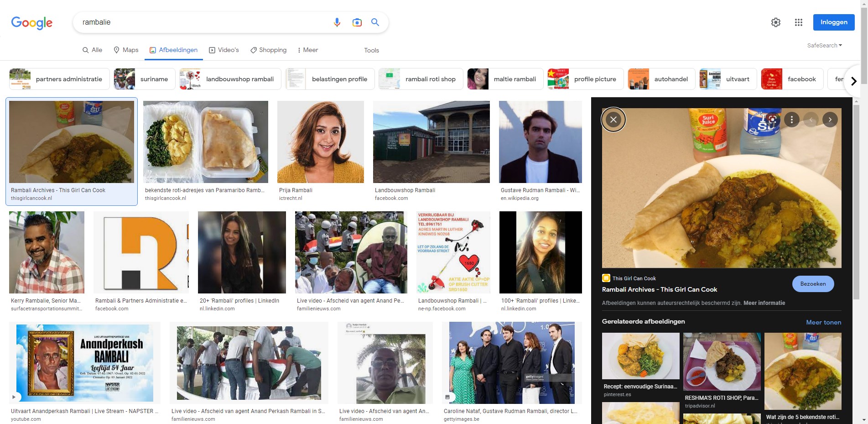Click the Meer tonen link
Screen dimensions: 868x424
click(823, 322)
